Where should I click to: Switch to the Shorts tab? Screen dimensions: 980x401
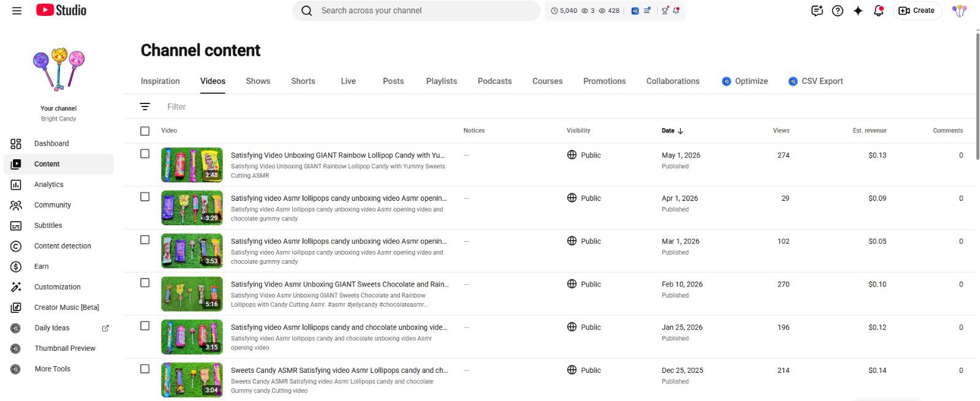pos(303,81)
